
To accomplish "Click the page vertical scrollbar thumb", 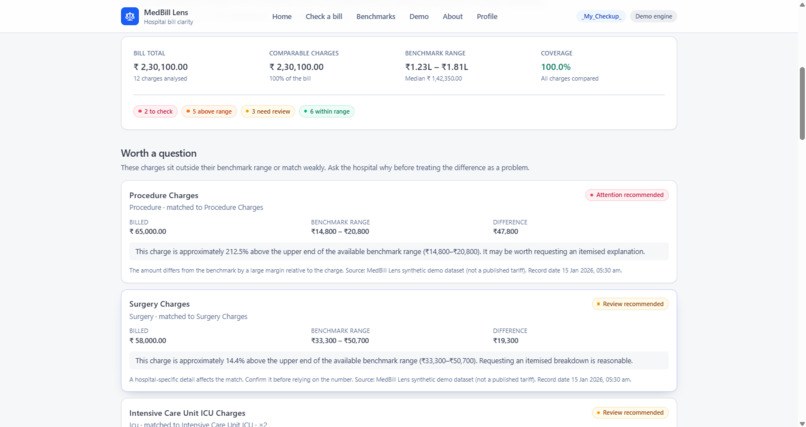I will (802, 103).
